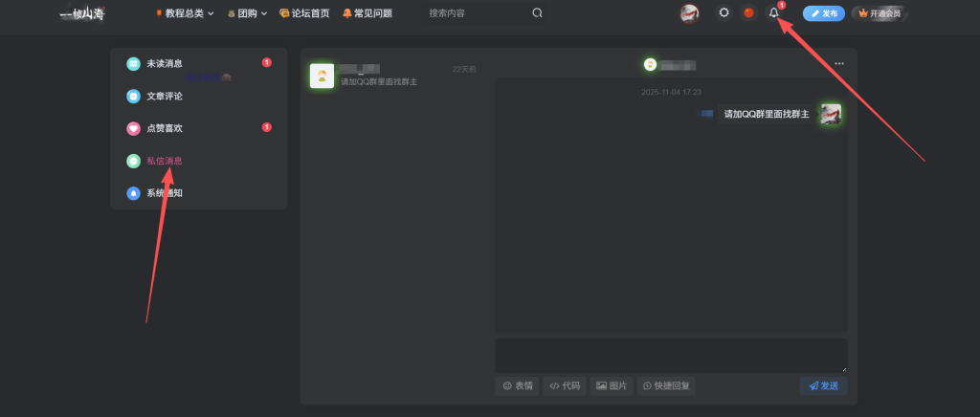
Task: Click the 开通会员 membership button
Action: (880, 13)
